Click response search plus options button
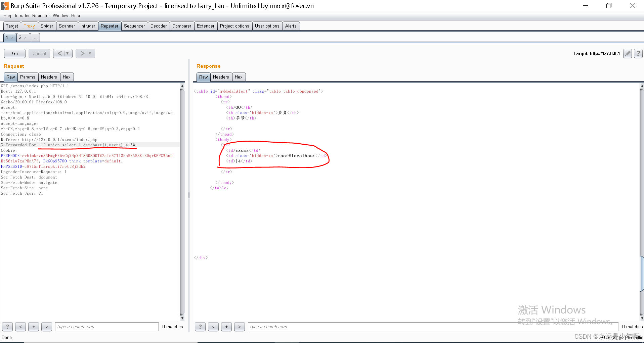 tap(226, 327)
